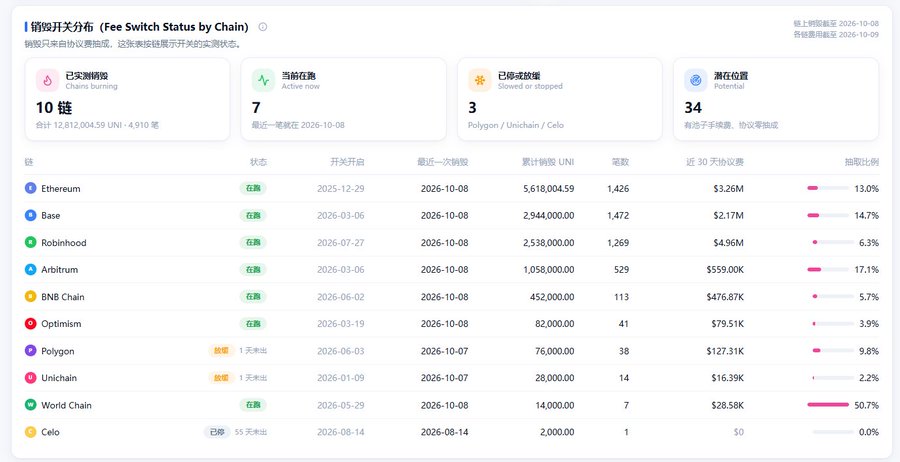Click the 累计销毁 UNI column header
Viewport: 900px width, 462px height.
coord(548,162)
